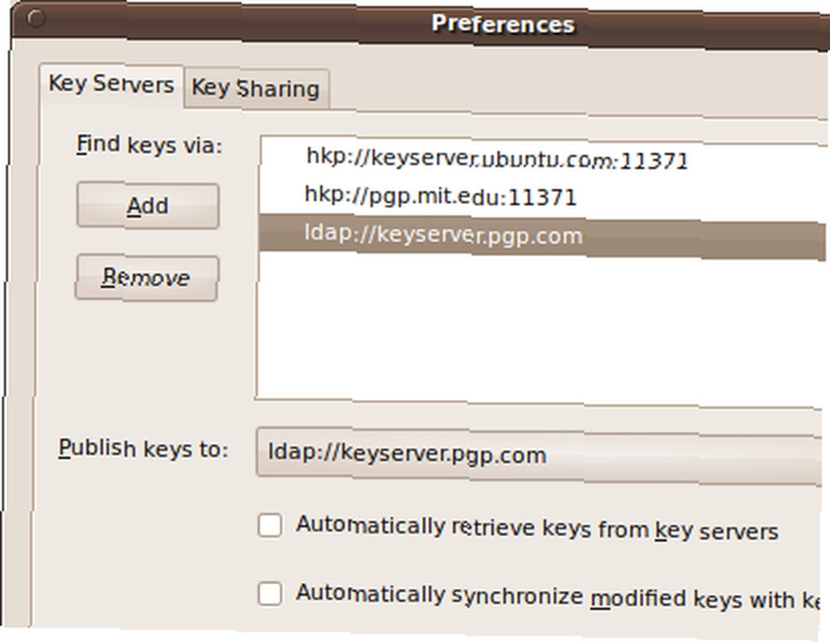Click 'Automatically retrieve keys from key servers' text
Viewport: 830px width, 644px height.
click(x=537, y=528)
